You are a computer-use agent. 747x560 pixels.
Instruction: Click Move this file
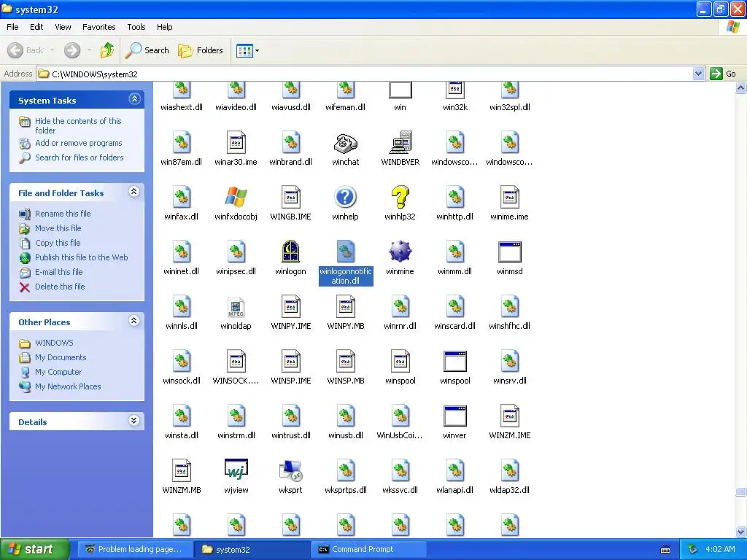click(x=58, y=228)
